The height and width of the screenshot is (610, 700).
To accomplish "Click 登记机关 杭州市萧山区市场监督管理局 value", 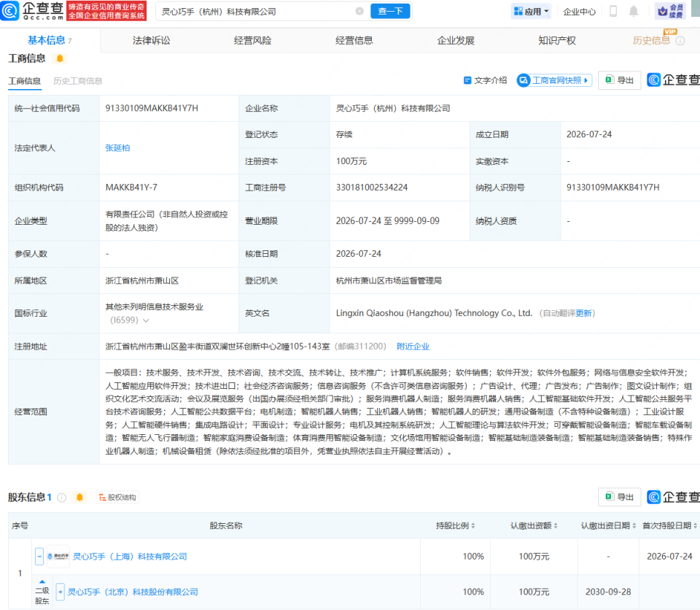I will pyautogui.click(x=389, y=281).
